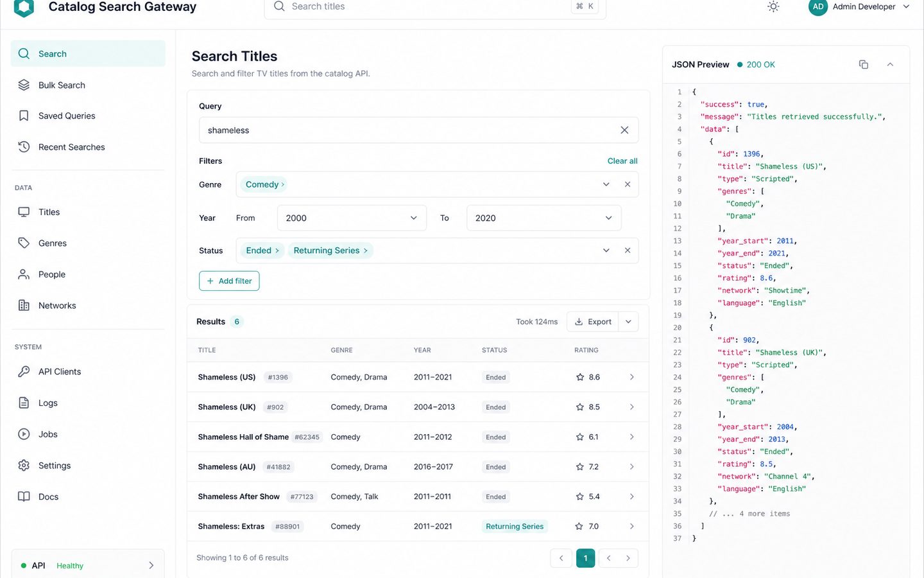Click star icon rated 5.4
Image resolution: width=924 pixels, height=578 pixels.
(580, 496)
